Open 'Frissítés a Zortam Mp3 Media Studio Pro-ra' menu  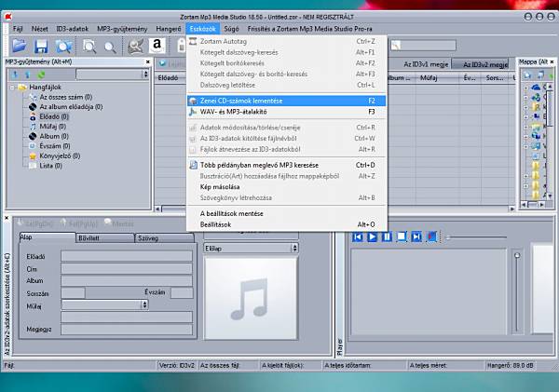tap(309, 29)
